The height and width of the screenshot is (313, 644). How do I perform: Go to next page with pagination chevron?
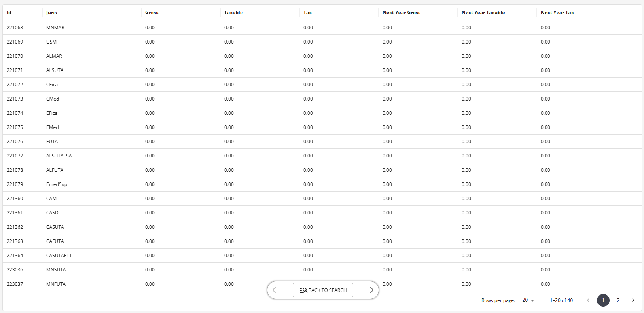tap(633, 300)
